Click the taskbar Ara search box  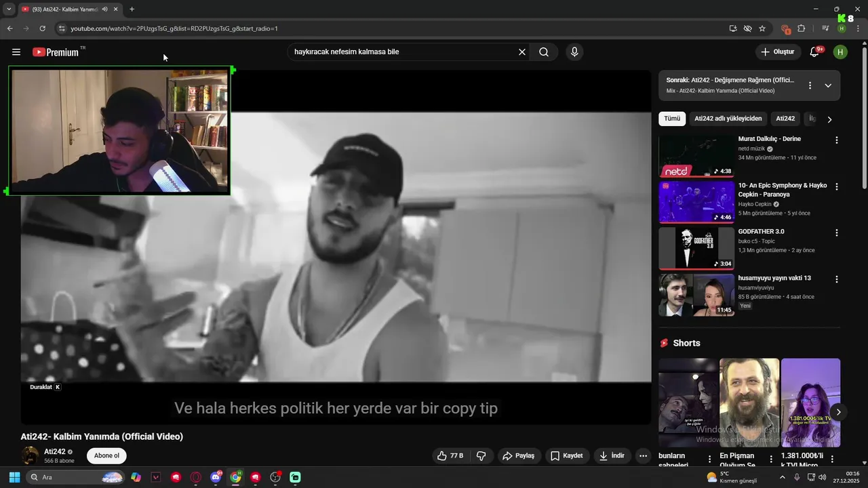pos(75,477)
